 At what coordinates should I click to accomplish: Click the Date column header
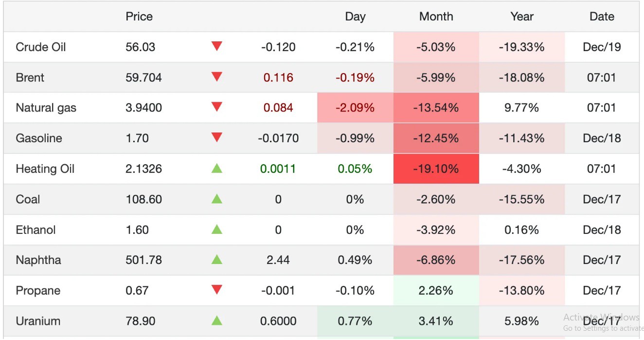602,17
